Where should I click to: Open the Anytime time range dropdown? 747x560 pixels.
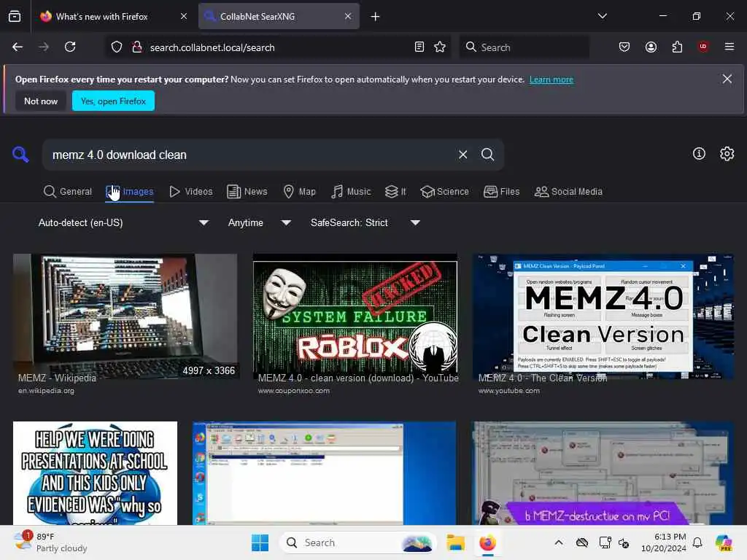[260, 222]
